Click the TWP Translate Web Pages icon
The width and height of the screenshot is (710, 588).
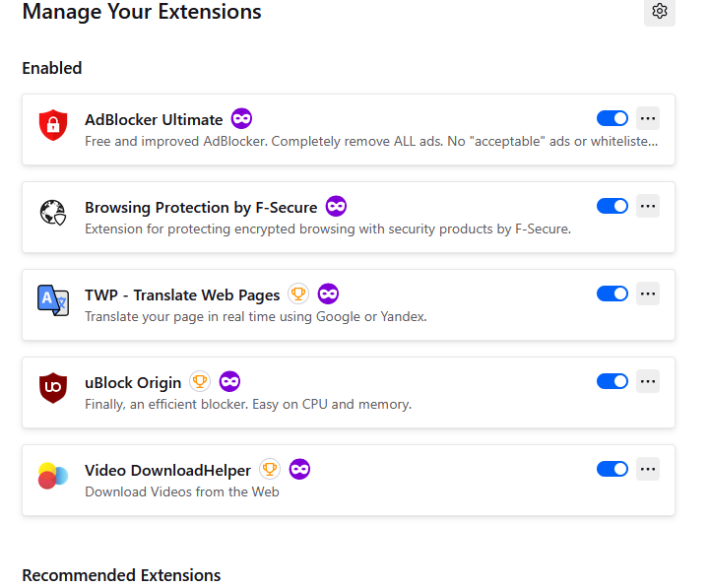pos(53,299)
